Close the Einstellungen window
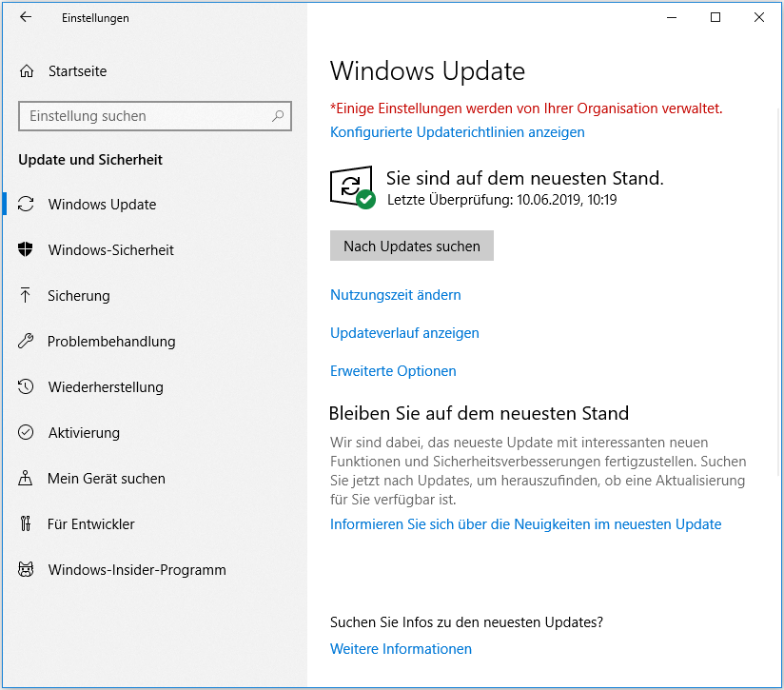This screenshot has width=784, height=690. [x=759, y=17]
